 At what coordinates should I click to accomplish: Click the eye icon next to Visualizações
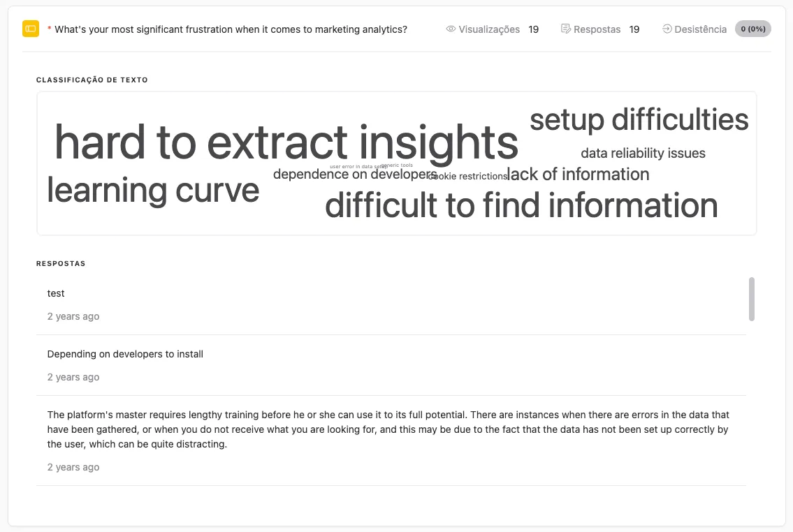(450, 29)
